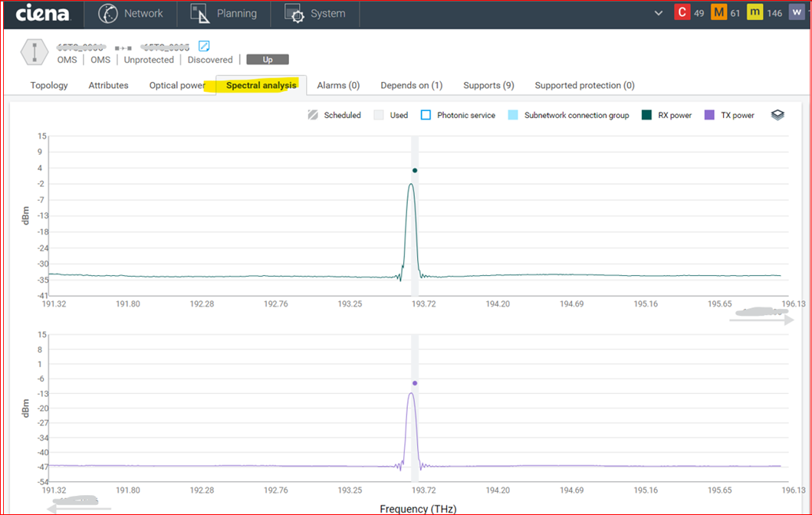Toggle the RX power legend item
This screenshot has height=515, width=812.
coord(666,115)
